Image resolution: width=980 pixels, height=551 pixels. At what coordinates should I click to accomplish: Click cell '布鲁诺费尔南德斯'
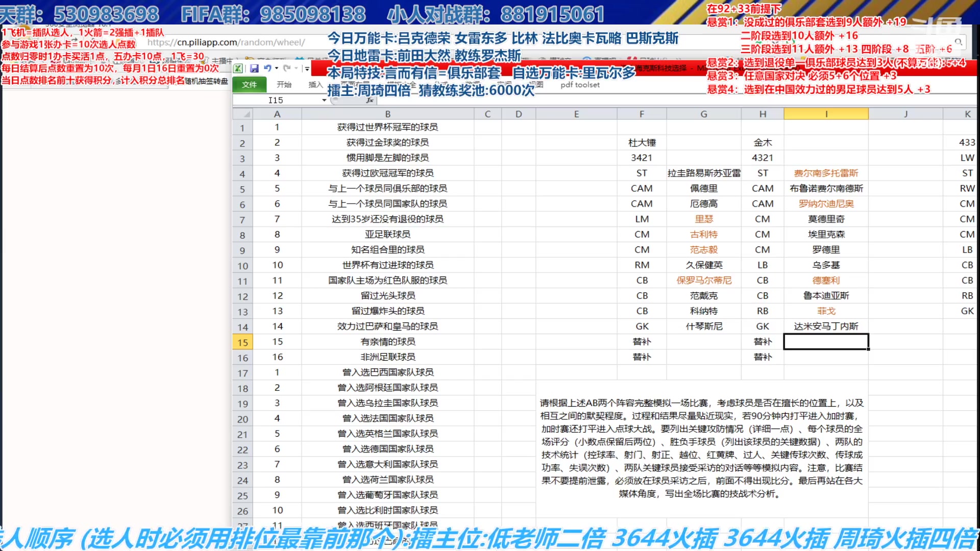[826, 188]
